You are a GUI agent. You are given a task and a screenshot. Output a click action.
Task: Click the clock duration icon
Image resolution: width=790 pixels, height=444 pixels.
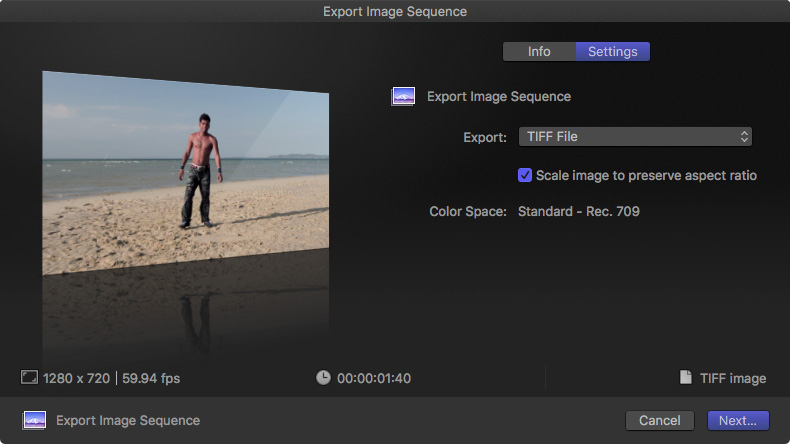pyautogui.click(x=323, y=377)
